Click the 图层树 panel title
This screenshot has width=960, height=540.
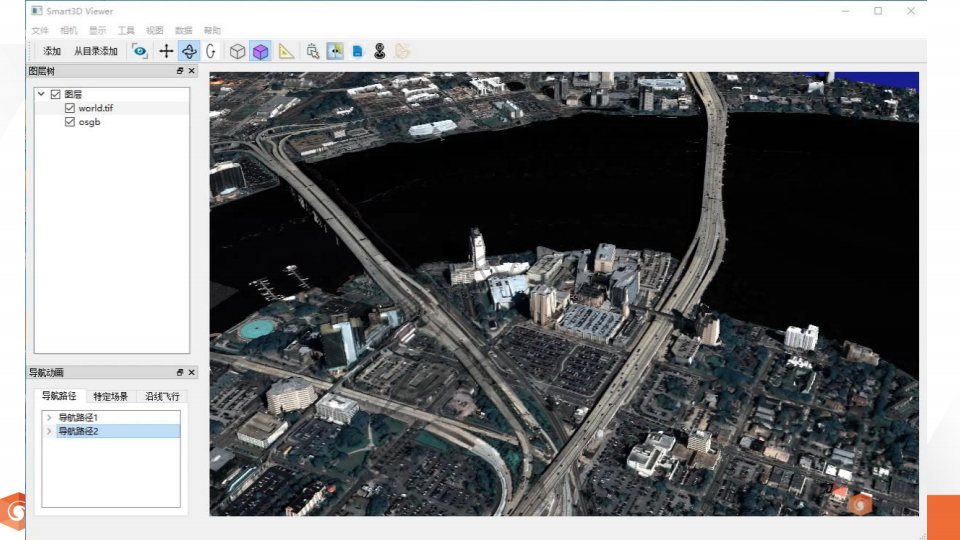[x=42, y=71]
